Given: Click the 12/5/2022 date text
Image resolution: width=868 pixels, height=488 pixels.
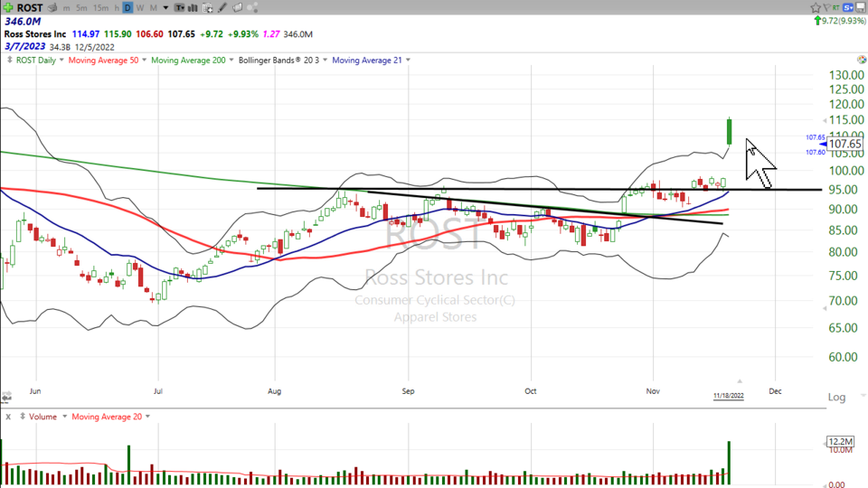Looking at the screenshot, I should pyautogui.click(x=95, y=47).
